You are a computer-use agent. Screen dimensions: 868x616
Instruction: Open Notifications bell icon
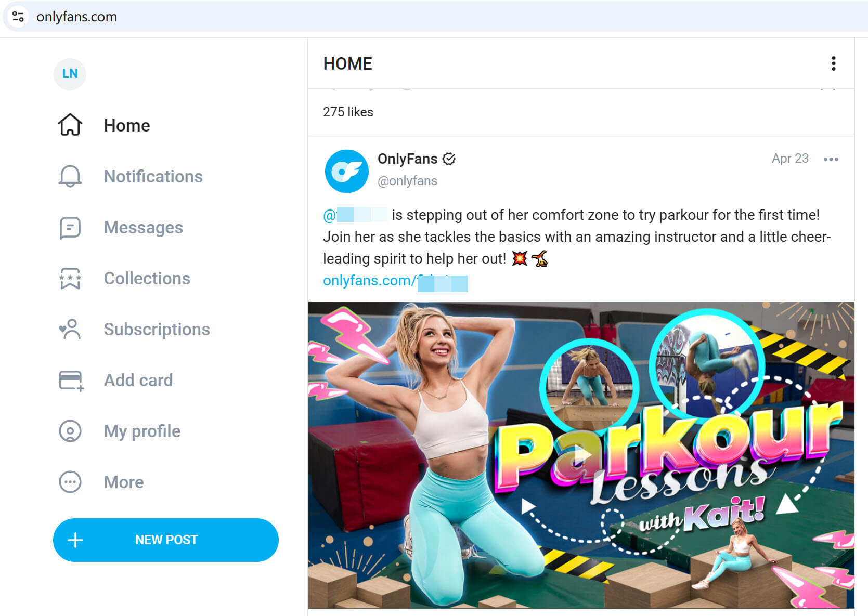[70, 176]
